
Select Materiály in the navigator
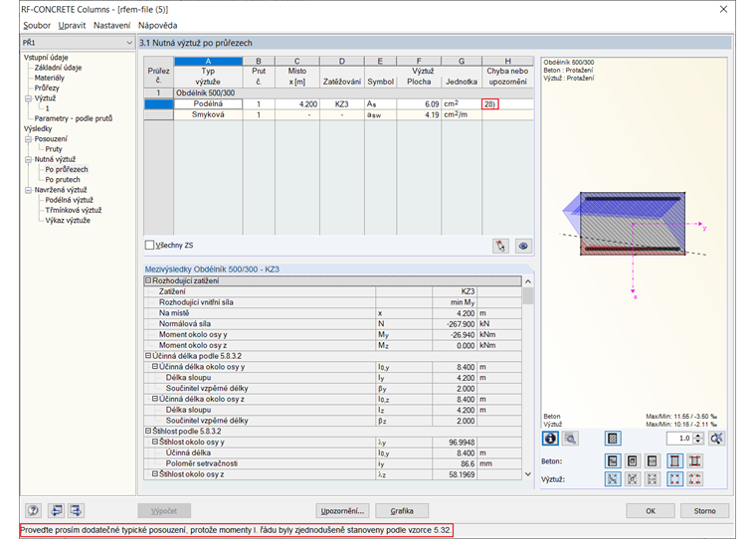click(x=49, y=79)
